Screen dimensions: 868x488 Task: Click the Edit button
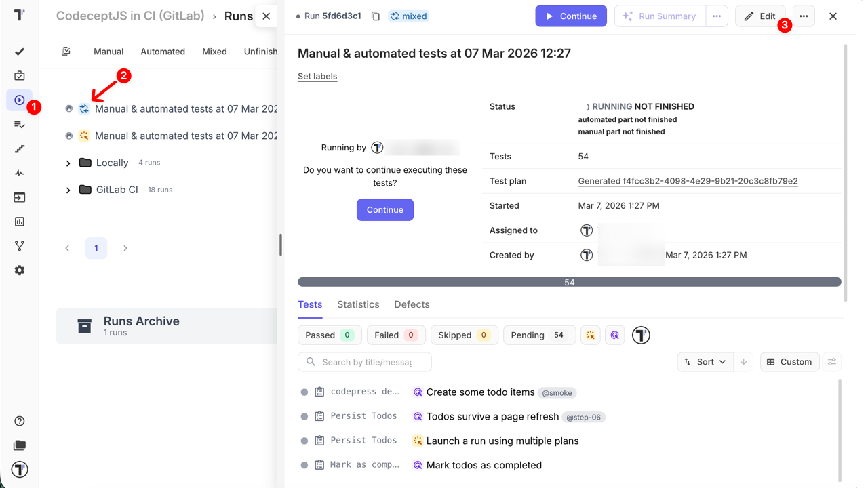pos(759,16)
